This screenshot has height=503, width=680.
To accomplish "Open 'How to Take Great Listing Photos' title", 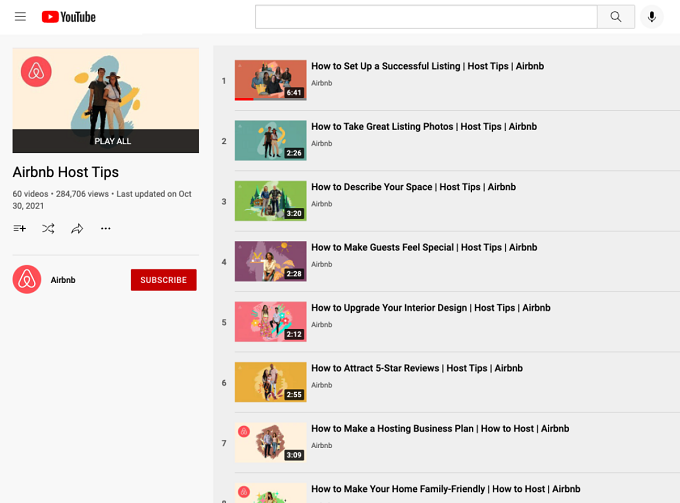I will (424, 127).
